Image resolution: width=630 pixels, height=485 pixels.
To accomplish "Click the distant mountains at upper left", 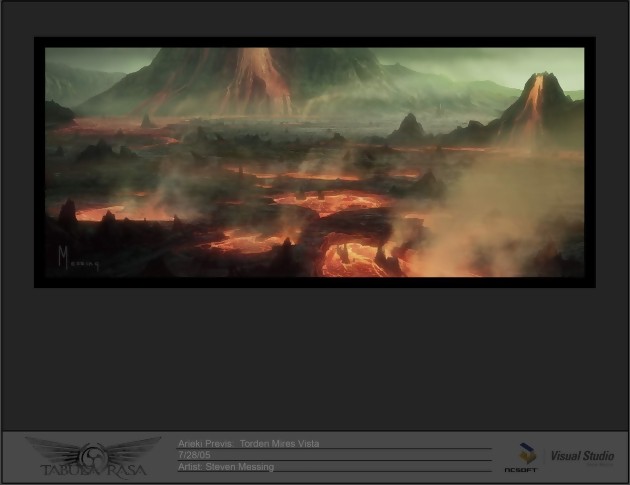I will point(80,82).
